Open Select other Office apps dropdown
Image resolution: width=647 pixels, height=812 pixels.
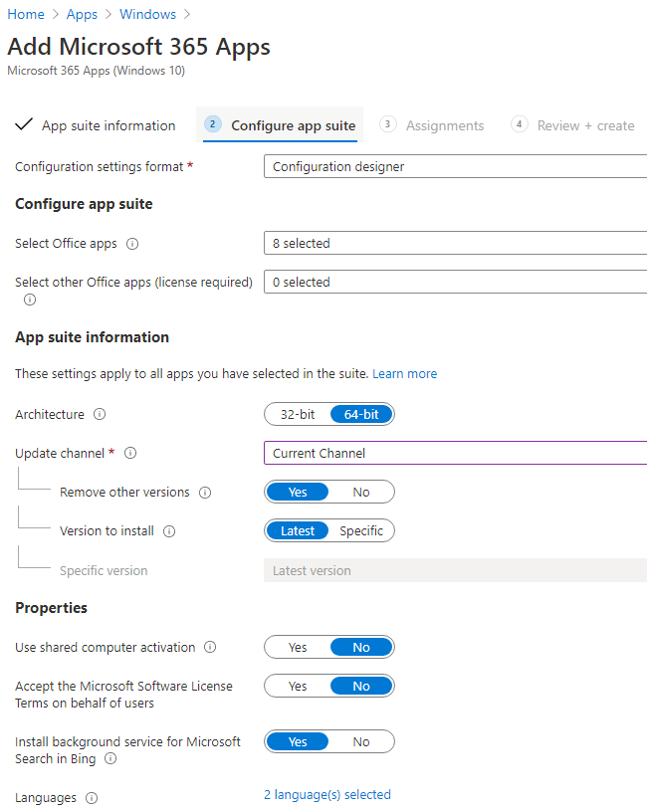455,282
